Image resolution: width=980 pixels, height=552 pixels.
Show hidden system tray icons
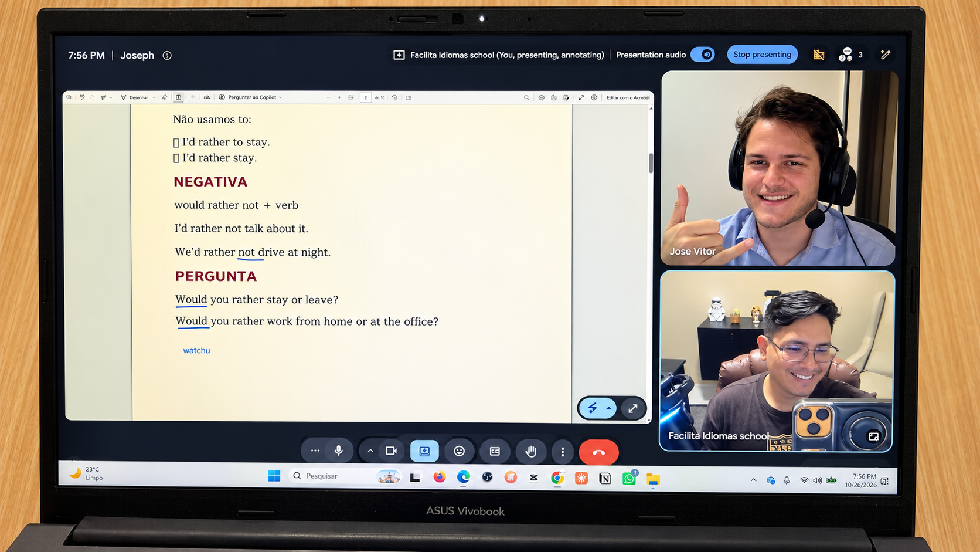(753, 480)
